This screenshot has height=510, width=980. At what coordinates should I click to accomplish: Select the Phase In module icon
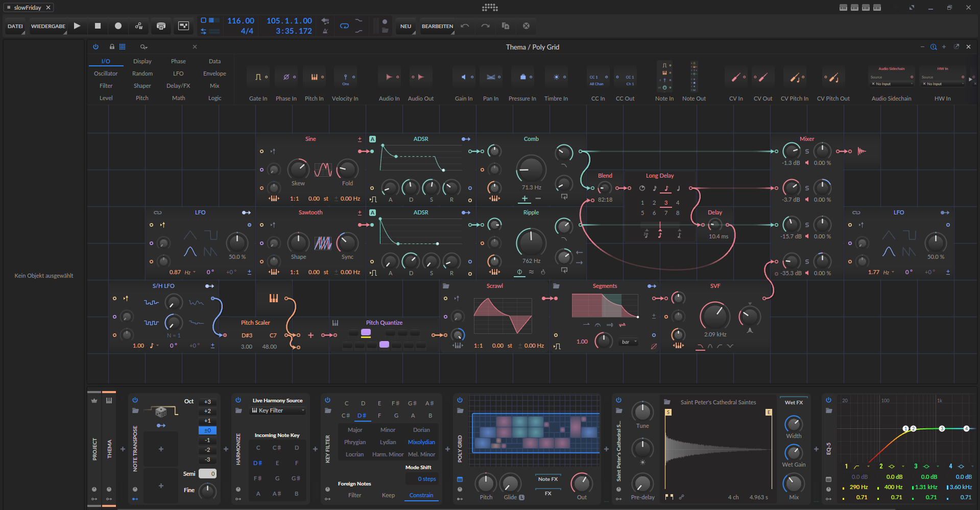tap(286, 77)
